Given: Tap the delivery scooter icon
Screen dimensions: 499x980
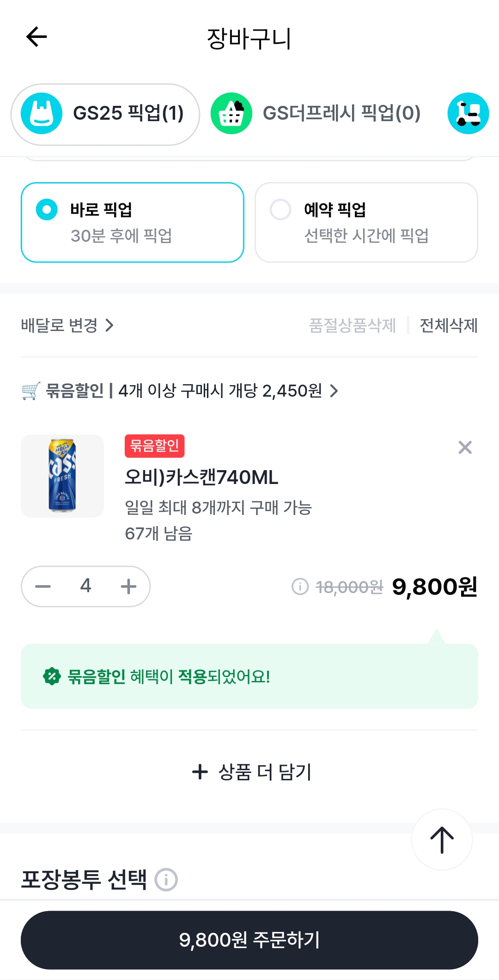Looking at the screenshot, I should coord(468,114).
